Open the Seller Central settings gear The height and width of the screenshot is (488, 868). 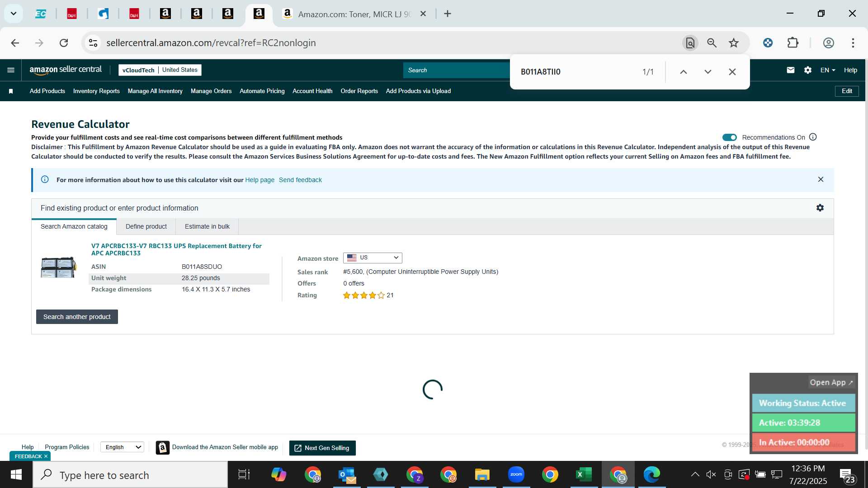tap(808, 70)
